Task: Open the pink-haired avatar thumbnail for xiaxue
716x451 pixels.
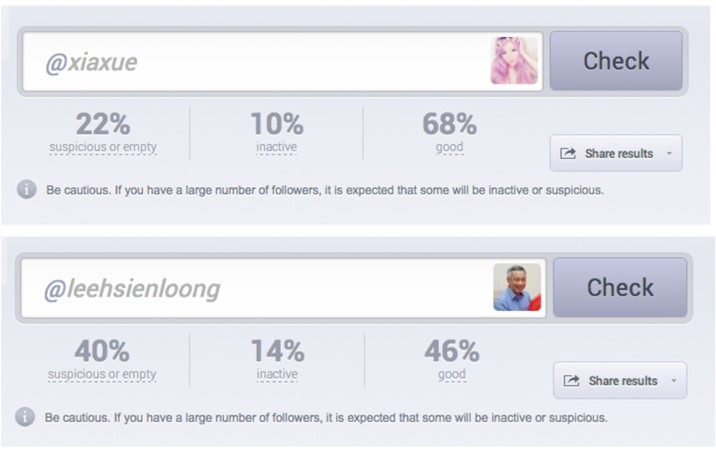Action: coord(514,61)
